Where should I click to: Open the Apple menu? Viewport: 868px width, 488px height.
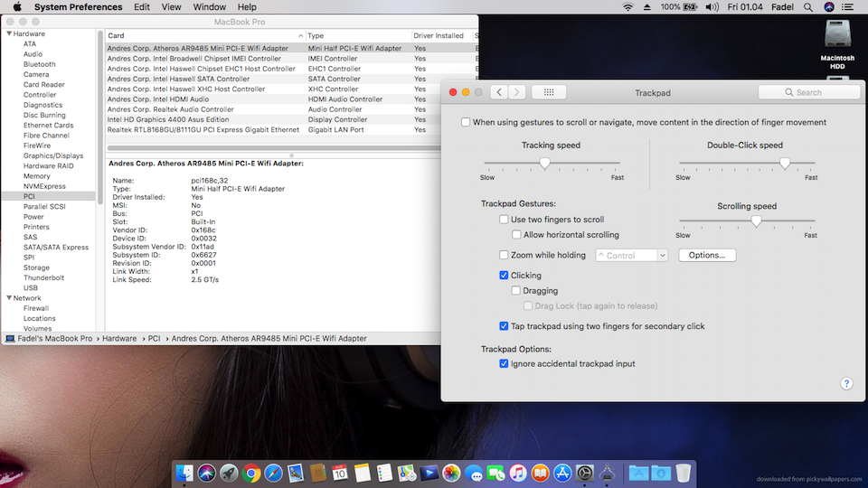coord(17,7)
